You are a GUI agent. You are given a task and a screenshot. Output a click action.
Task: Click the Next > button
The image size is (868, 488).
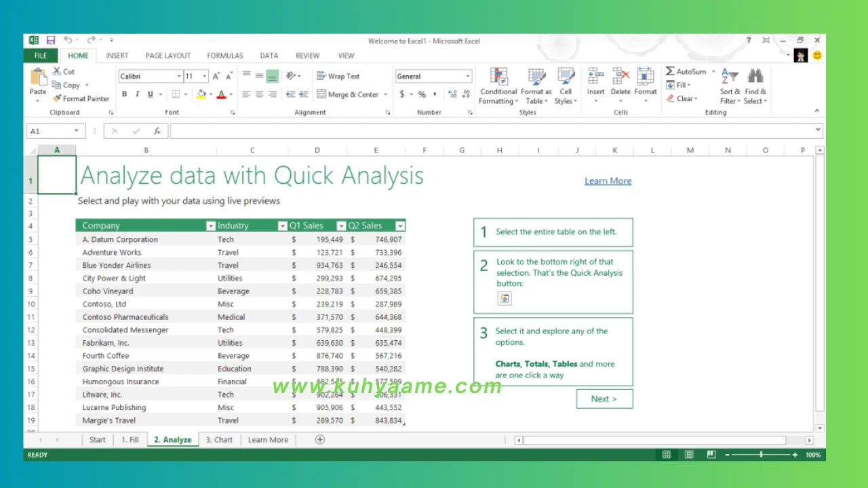[x=604, y=399]
